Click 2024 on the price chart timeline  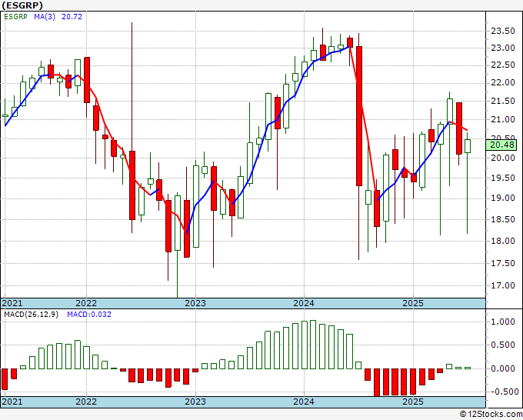click(x=304, y=303)
